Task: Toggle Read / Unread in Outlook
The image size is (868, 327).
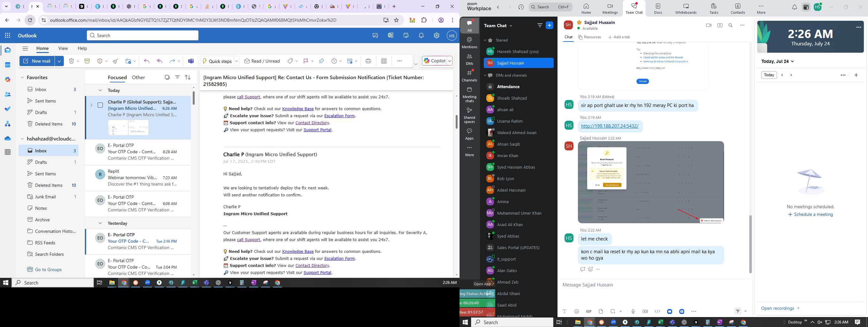Action: pos(262,61)
